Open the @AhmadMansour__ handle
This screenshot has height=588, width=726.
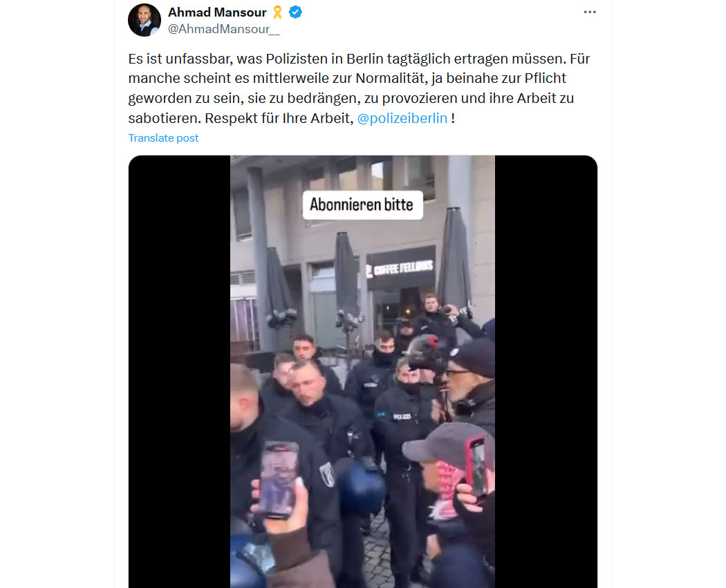[x=223, y=29]
